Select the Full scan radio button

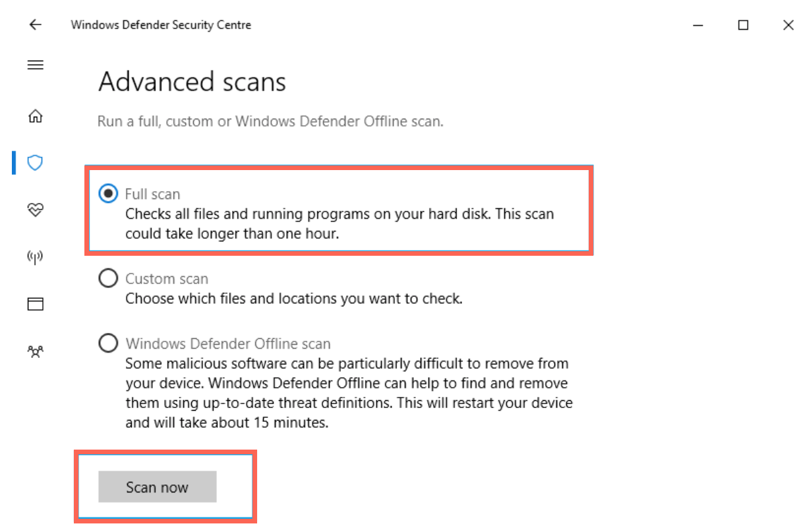[x=107, y=194]
